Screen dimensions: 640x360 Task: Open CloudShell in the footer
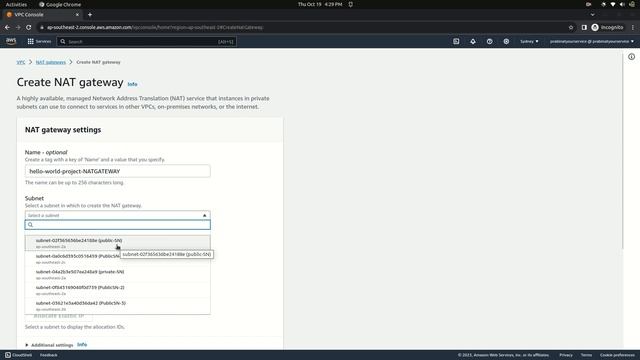[18, 355]
